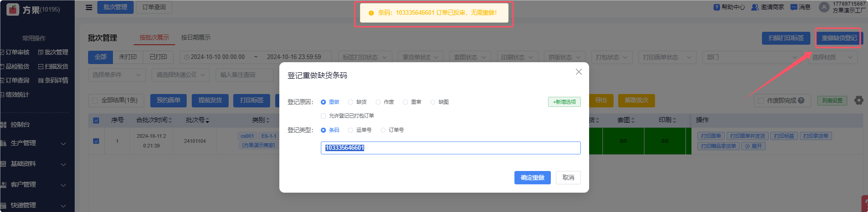Sort by 合批次时间 column arrows
The image size is (868, 212).
pos(170,120)
